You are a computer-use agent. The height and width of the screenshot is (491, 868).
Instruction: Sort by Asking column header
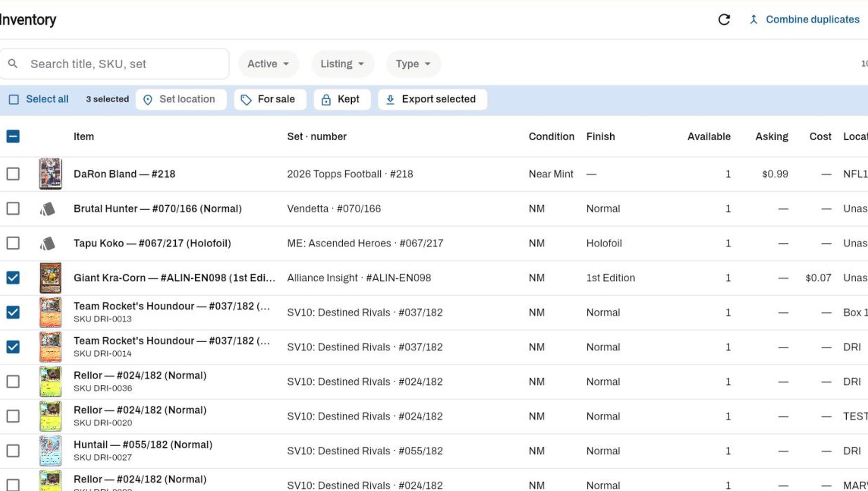(772, 137)
